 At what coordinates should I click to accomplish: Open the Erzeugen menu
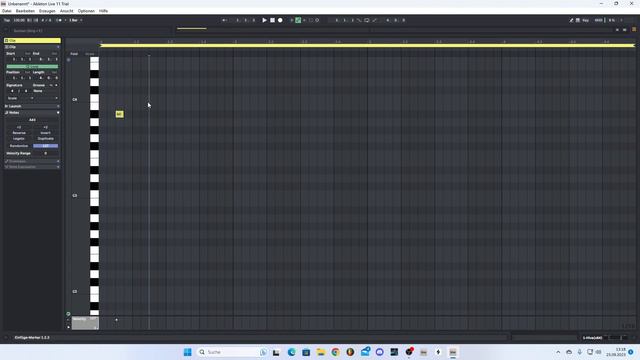(47, 11)
